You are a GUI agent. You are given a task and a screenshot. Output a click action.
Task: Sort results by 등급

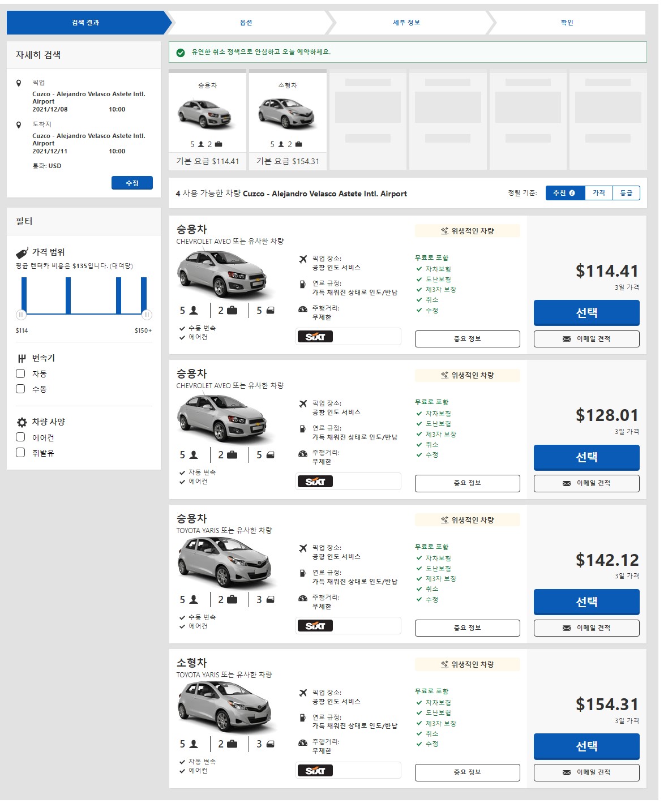pyautogui.click(x=626, y=193)
